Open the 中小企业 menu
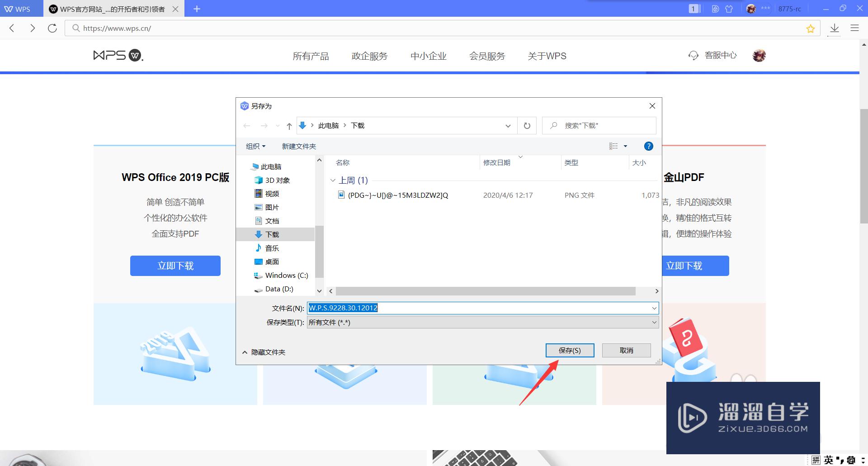Screen dimensions: 868x466 pyautogui.click(x=428, y=56)
